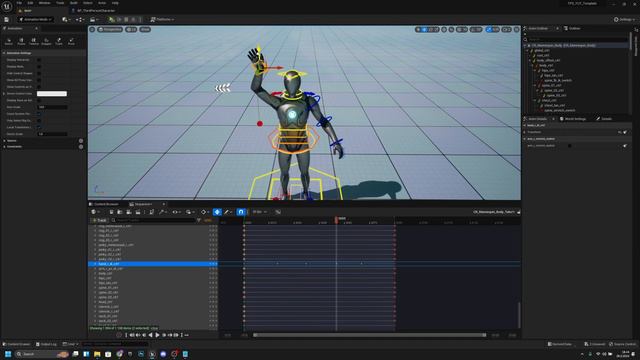
Task: Toggle Hide Control Shapes checkbox
Action: [39, 73]
